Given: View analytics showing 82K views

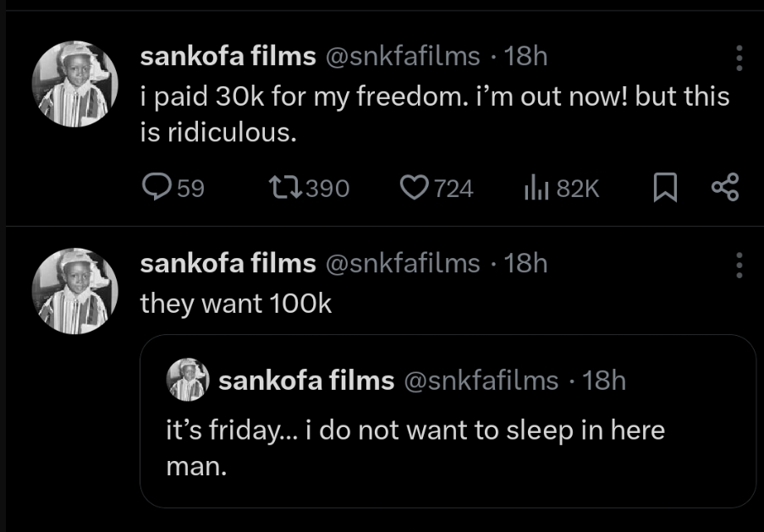Looking at the screenshot, I should [x=536, y=188].
